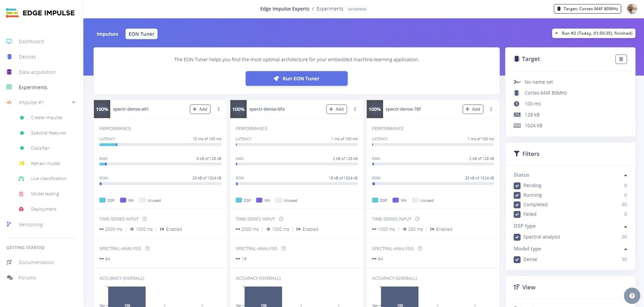The height and width of the screenshot is (307, 644).
Task: Click the Devices chip icon
Action: click(9, 57)
